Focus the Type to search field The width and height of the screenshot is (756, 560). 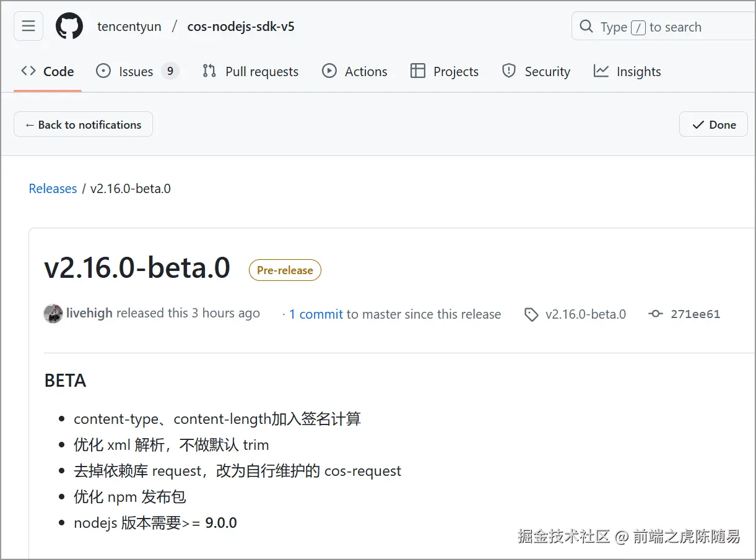(x=669, y=27)
